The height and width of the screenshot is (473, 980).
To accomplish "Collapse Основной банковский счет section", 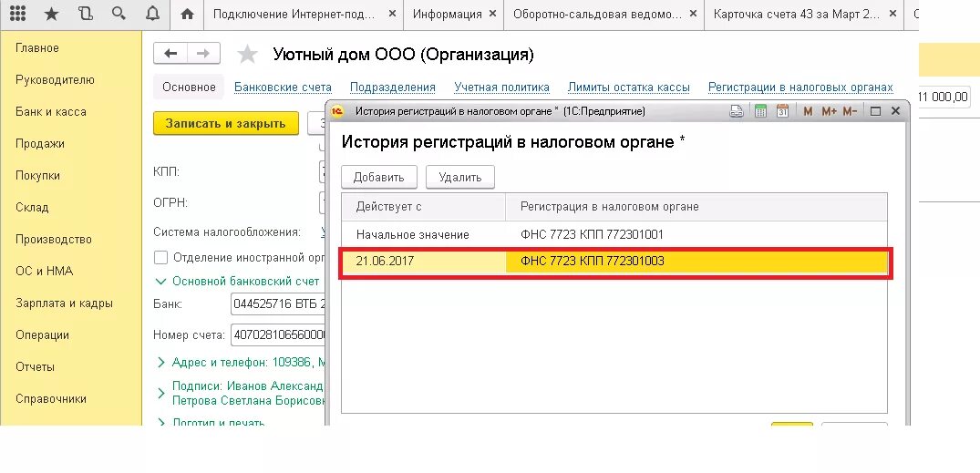I will [161, 282].
